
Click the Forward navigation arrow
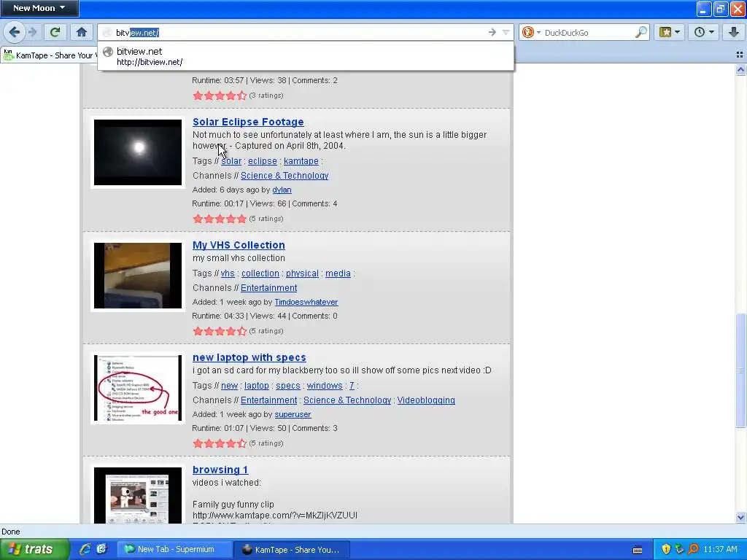pyautogui.click(x=32, y=32)
